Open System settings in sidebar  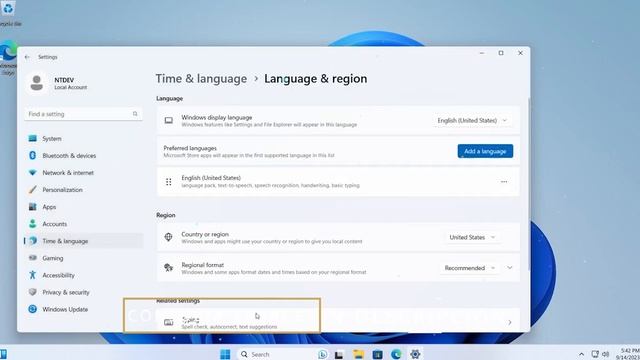(84, 139)
